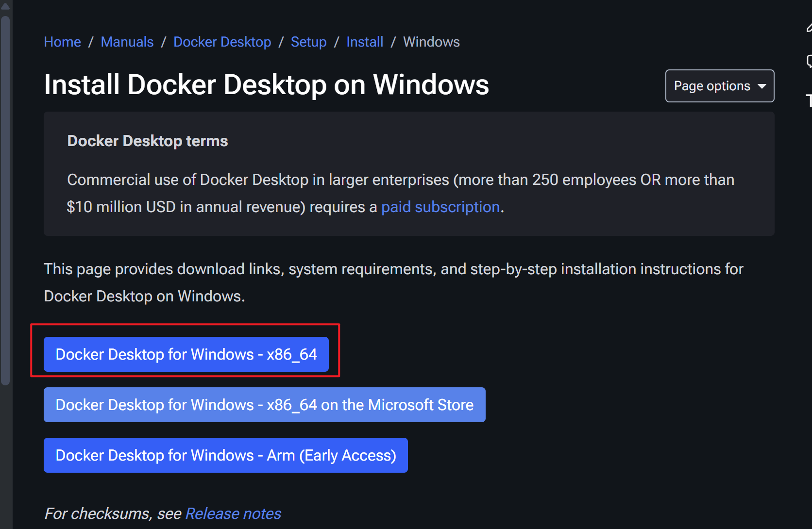Expand Page options using its chevron arrow
Screen dimensions: 812x529
[x=761, y=86]
